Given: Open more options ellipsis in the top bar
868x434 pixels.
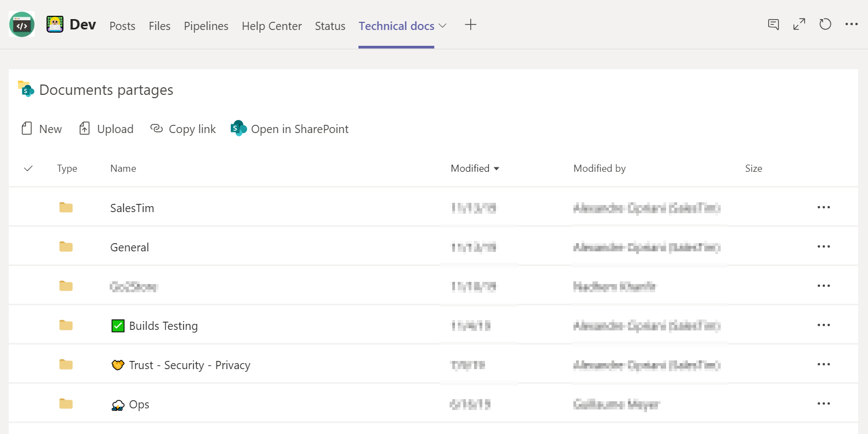Looking at the screenshot, I should (851, 25).
